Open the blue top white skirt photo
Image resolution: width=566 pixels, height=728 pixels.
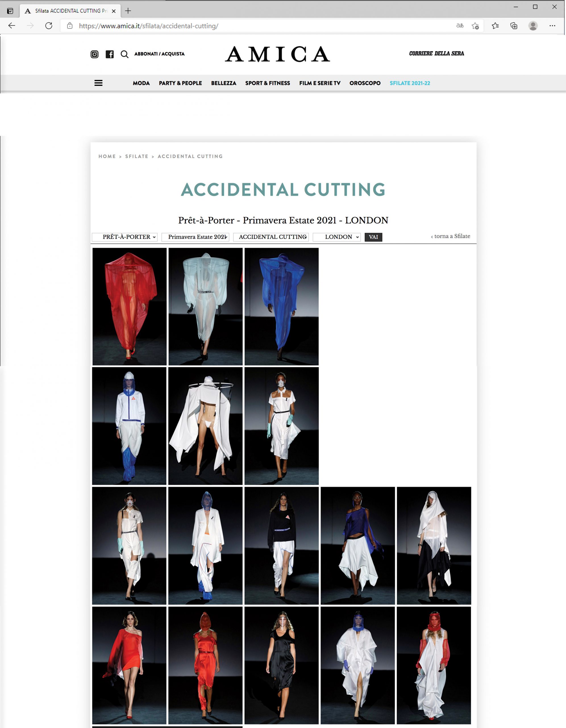(x=358, y=546)
